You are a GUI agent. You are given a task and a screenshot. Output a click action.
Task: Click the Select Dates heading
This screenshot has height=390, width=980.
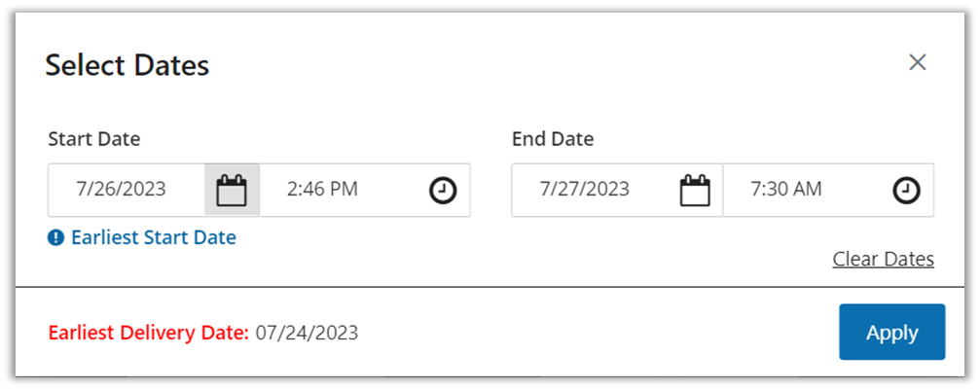[127, 66]
